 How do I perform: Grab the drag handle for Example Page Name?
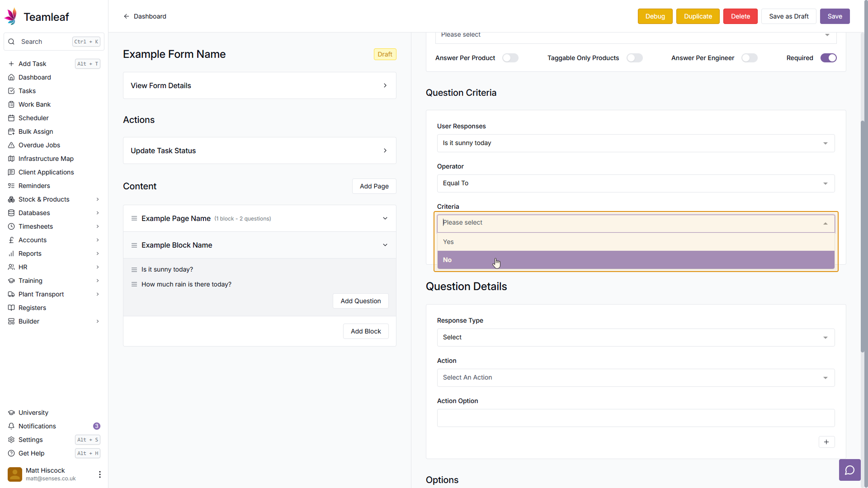134,218
